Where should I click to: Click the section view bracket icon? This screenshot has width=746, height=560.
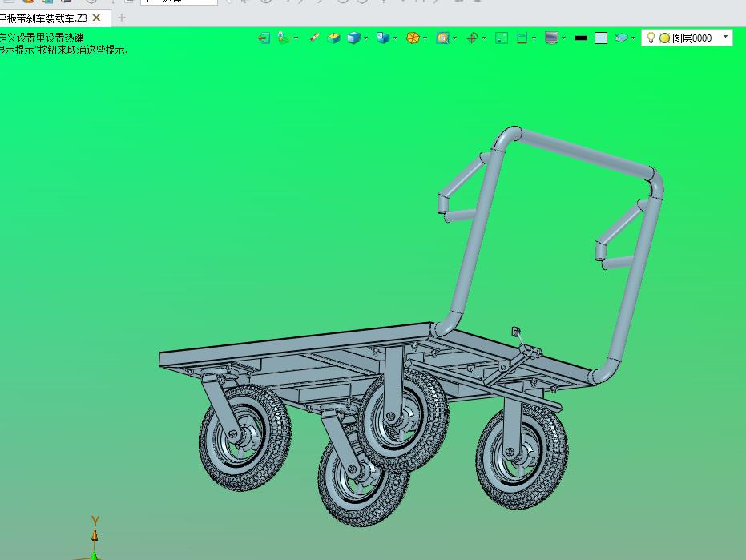click(522, 38)
